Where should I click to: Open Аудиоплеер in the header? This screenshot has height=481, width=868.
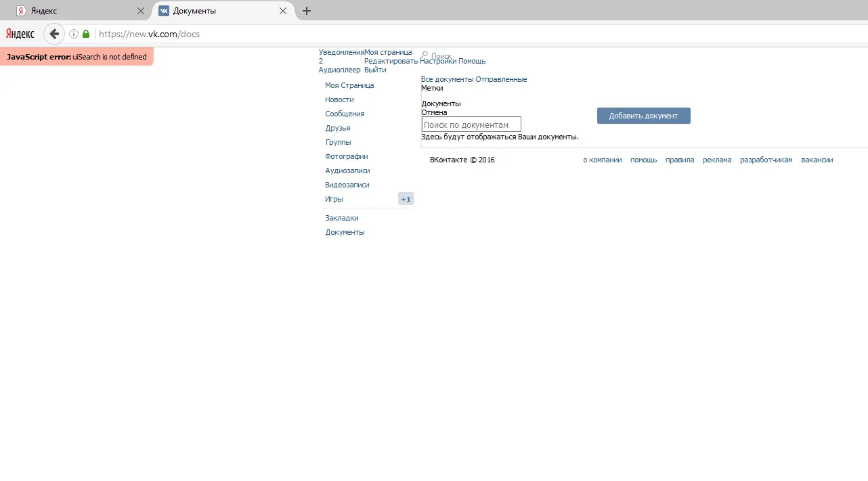point(339,70)
